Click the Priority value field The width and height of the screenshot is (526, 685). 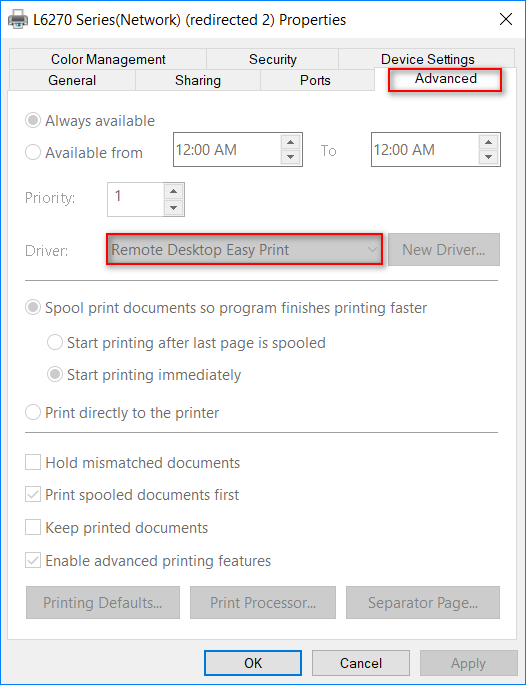coord(135,199)
